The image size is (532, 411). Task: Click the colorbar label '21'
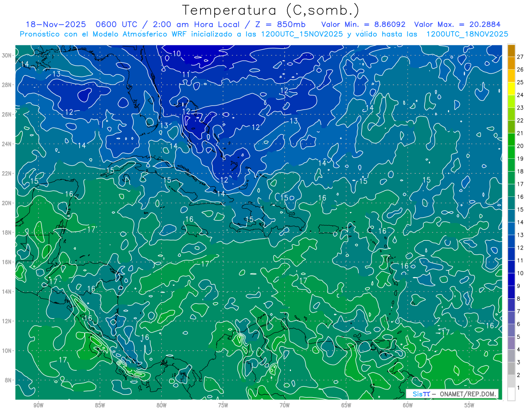pyautogui.click(x=520, y=133)
